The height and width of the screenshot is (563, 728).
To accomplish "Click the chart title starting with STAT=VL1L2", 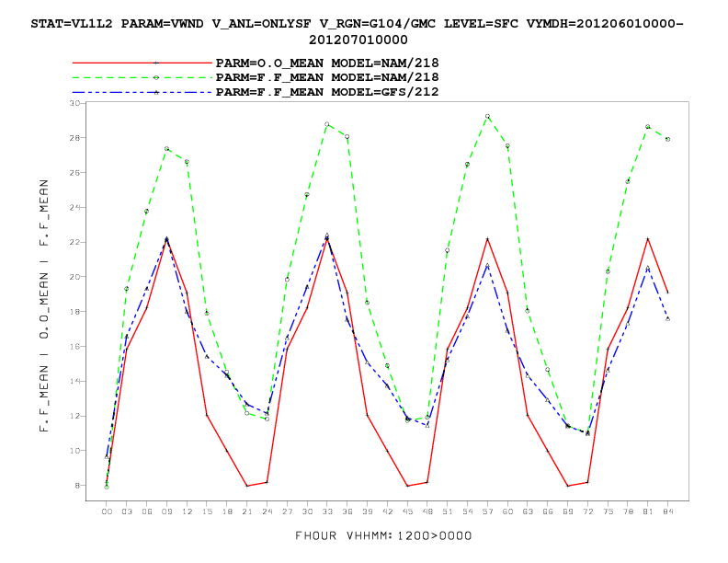I will click(x=357, y=31).
